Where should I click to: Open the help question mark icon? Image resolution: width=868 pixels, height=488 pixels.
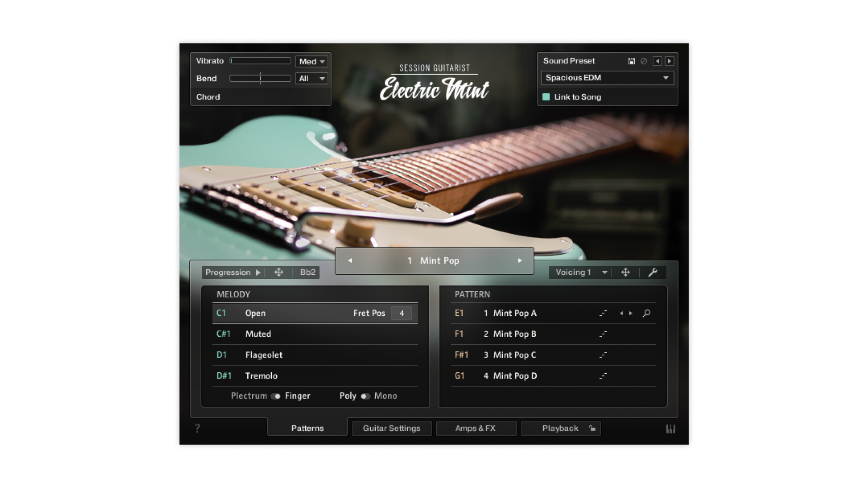click(x=197, y=428)
